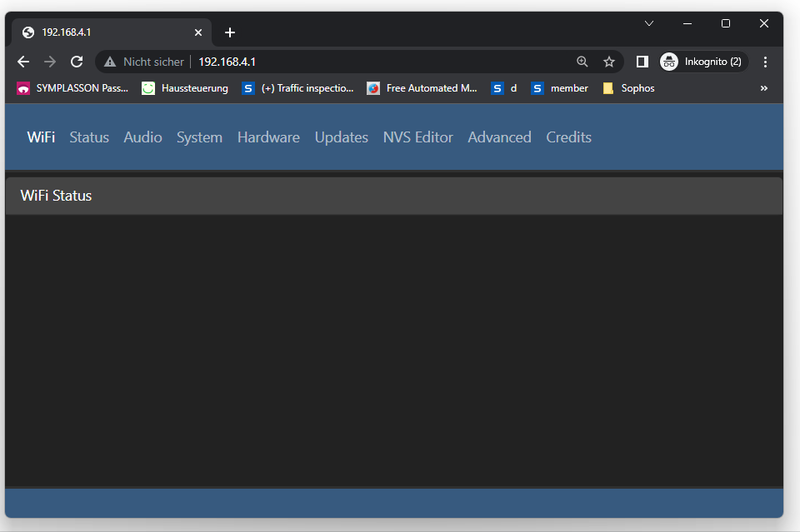
Task: Bookmark this page via the star icon
Action: tap(608, 61)
